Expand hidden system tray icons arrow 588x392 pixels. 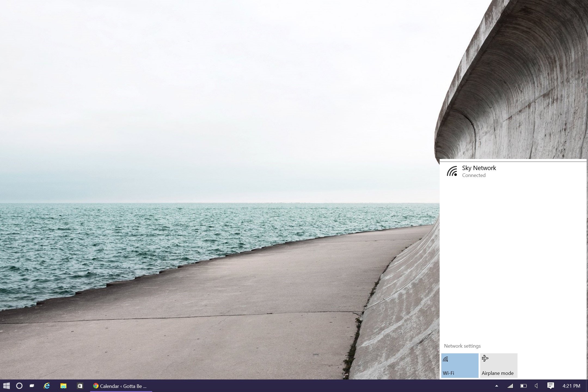[497, 386]
